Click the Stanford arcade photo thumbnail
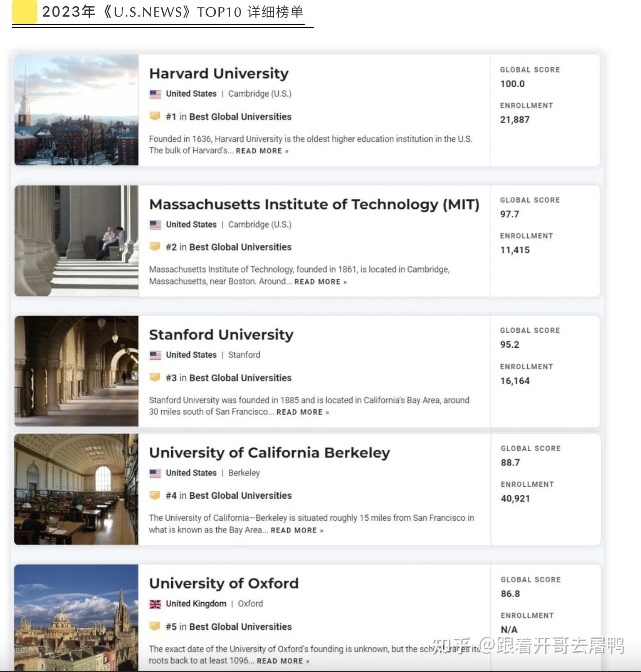Image resolution: width=641 pixels, height=672 pixels. coord(76,371)
